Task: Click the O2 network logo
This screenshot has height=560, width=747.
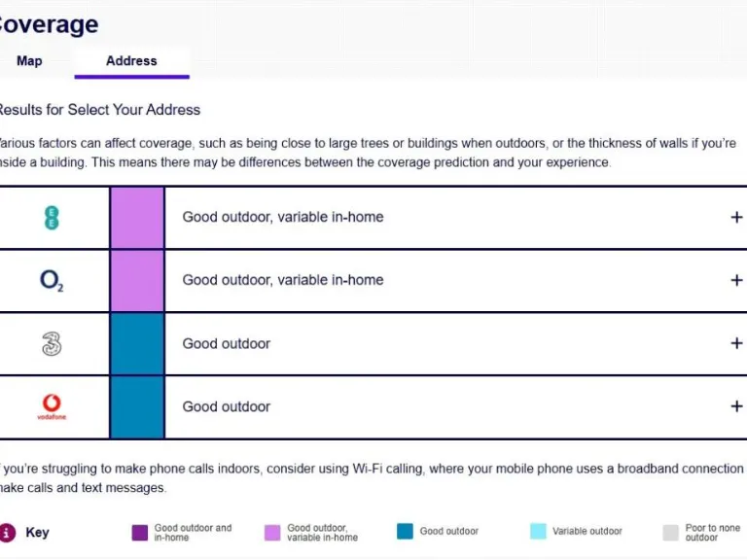Action: click(x=52, y=280)
